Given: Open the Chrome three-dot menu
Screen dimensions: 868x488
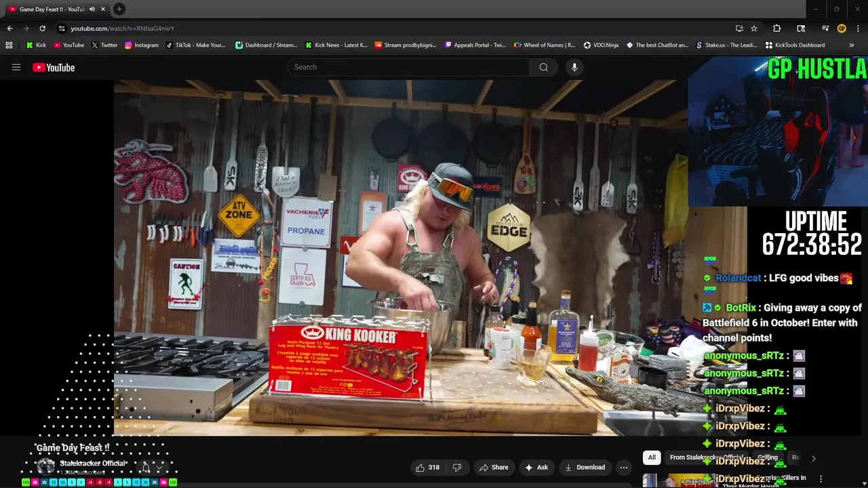Looking at the screenshot, I should (x=858, y=28).
